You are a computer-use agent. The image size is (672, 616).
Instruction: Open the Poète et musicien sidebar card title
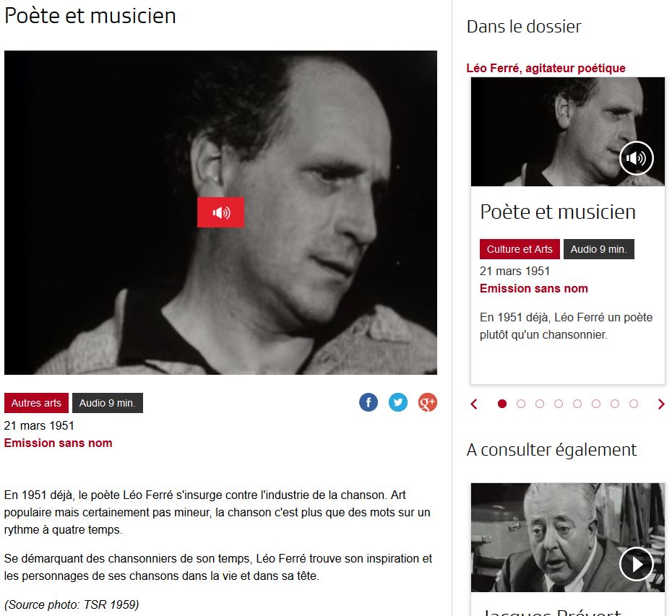point(558,212)
